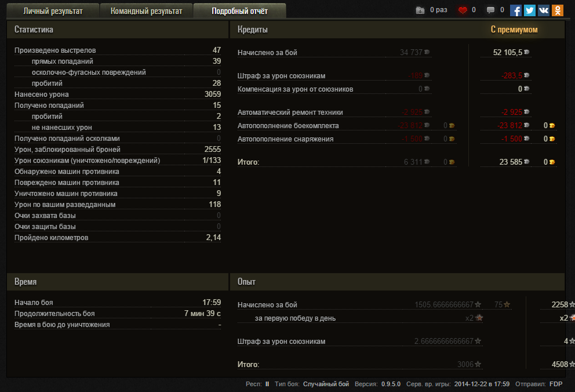Open the Личный результат tab

point(53,11)
